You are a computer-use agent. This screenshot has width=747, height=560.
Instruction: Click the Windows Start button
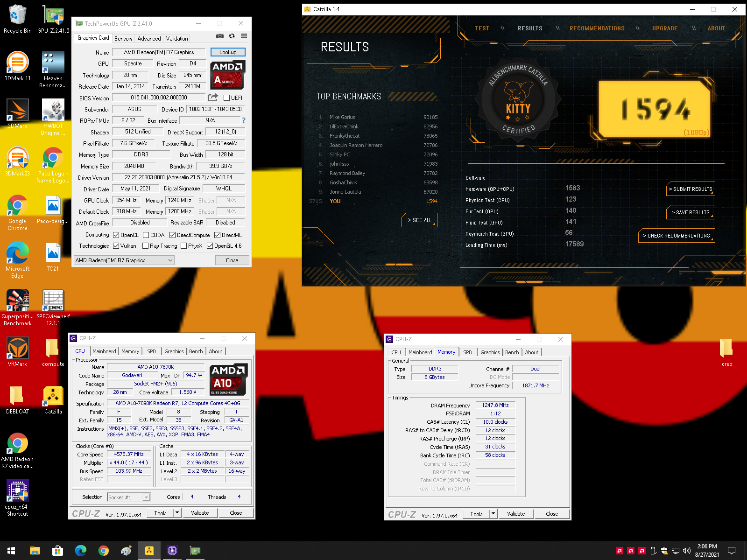point(11,551)
